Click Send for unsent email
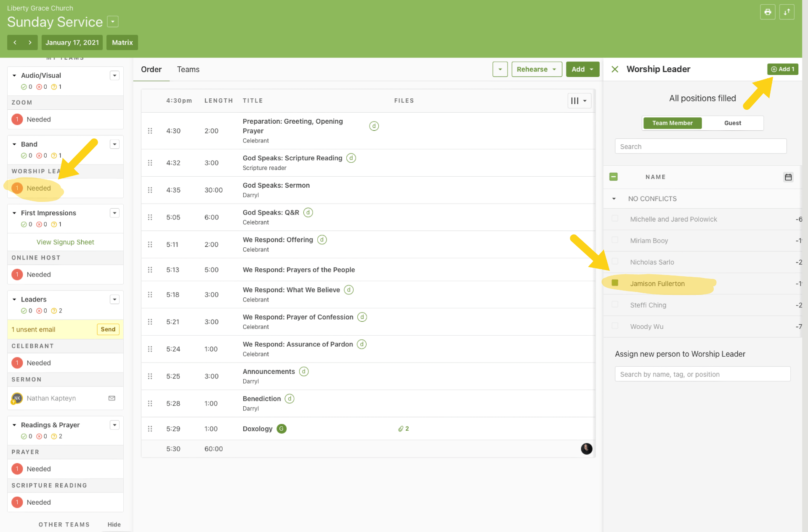The image size is (808, 532). (x=108, y=329)
